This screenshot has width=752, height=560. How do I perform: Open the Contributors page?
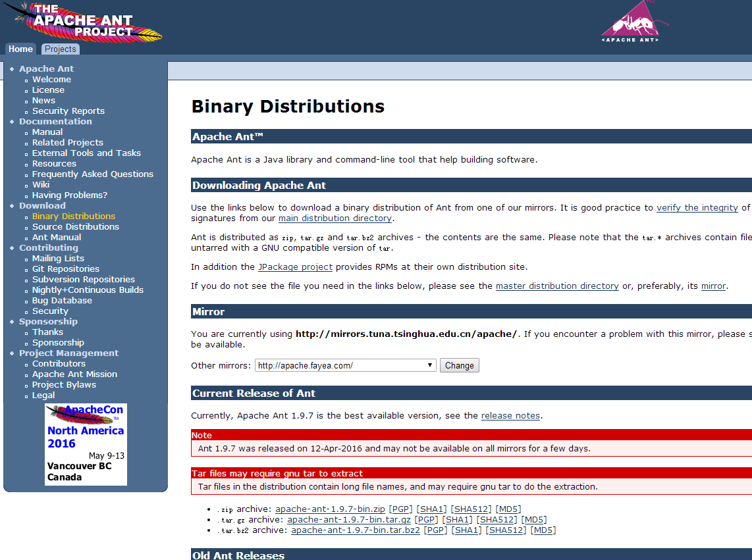[x=59, y=364]
